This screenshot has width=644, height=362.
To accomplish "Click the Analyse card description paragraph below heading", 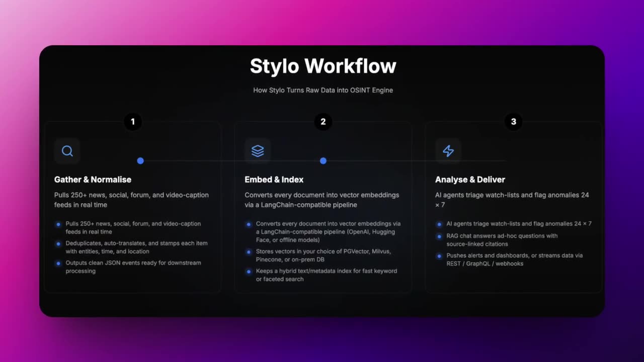I will [512, 200].
